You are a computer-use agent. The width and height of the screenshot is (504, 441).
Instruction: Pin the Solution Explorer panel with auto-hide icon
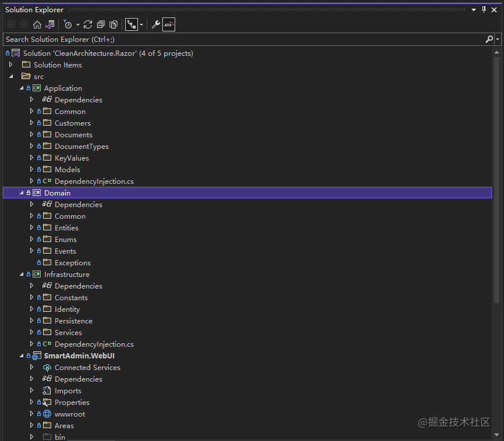pyautogui.click(x=484, y=10)
